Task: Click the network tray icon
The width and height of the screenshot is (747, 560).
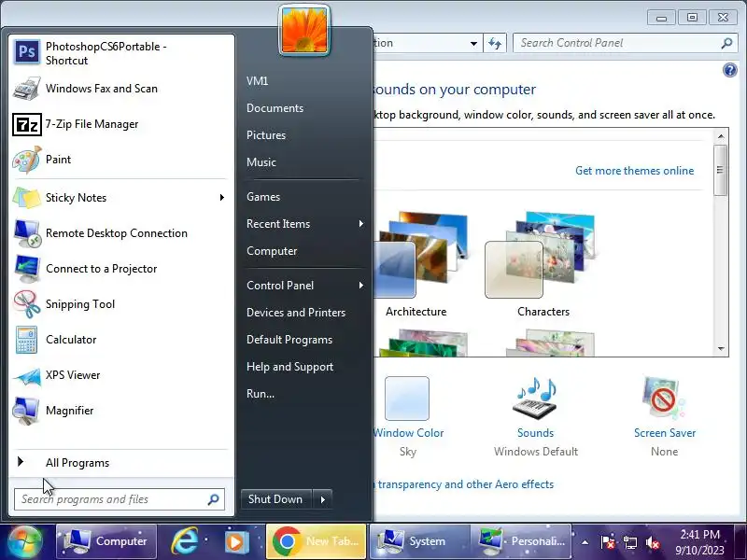Action: point(629,542)
